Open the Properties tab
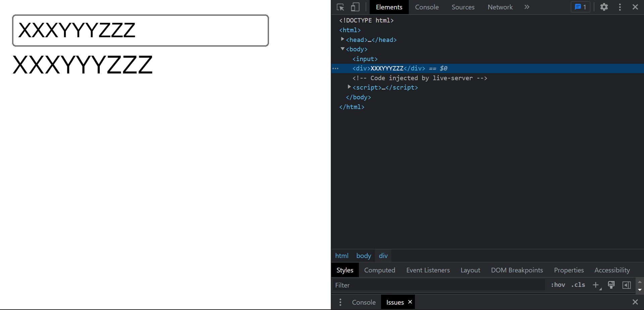This screenshot has height=310, width=644. (569, 270)
